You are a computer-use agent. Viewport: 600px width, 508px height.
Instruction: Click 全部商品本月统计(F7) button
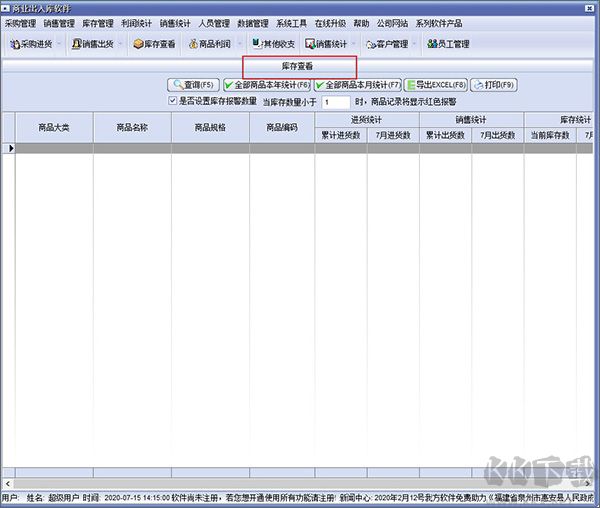358,86
